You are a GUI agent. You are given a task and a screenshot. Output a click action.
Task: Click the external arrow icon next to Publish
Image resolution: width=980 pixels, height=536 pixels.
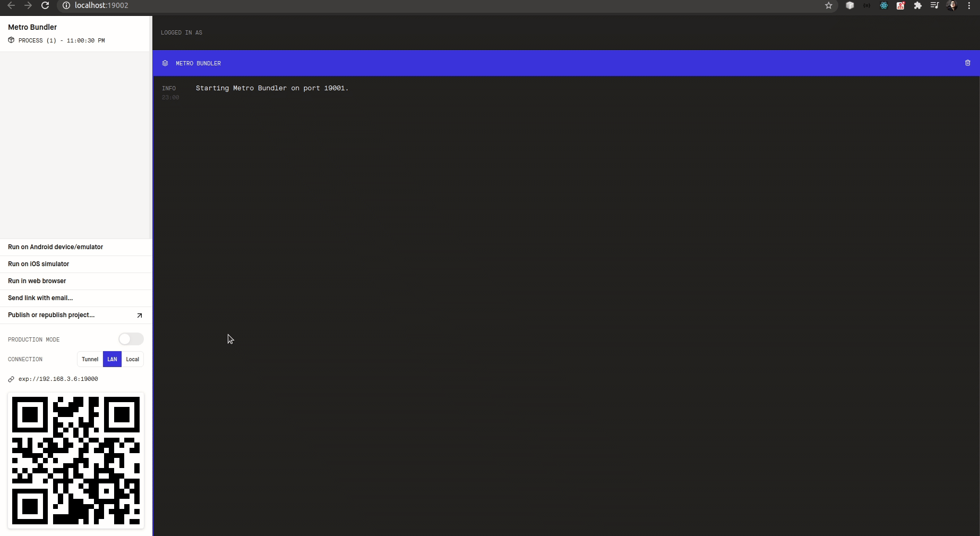point(140,316)
